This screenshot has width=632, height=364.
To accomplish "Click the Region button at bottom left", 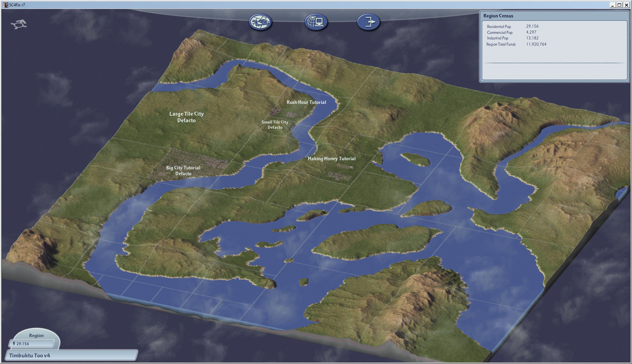I will [x=36, y=335].
